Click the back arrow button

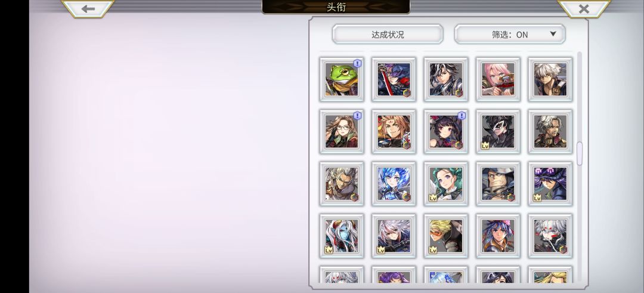[x=88, y=8]
